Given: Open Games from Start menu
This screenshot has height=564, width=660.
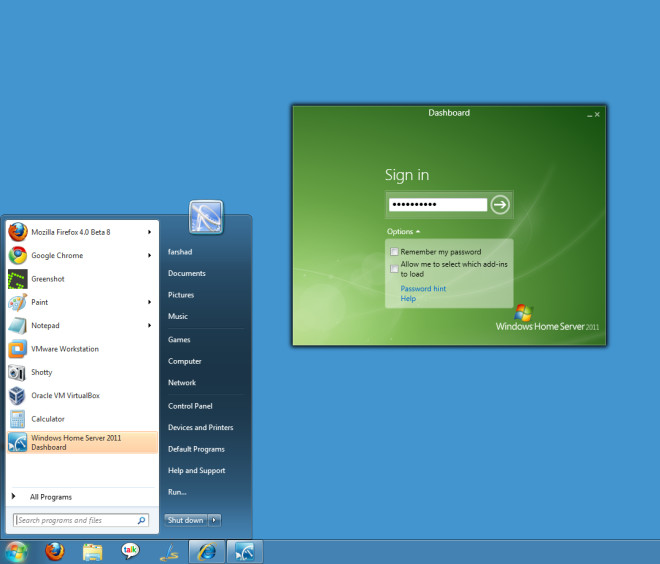Looking at the screenshot, I should tap(179, 340).
